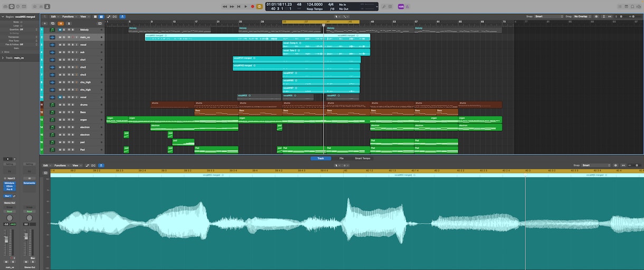This screenshot has height=270, width=644.
Task: Click the main_vo channel volume fader
Action: pyautogui.click(x=6, y=239)
